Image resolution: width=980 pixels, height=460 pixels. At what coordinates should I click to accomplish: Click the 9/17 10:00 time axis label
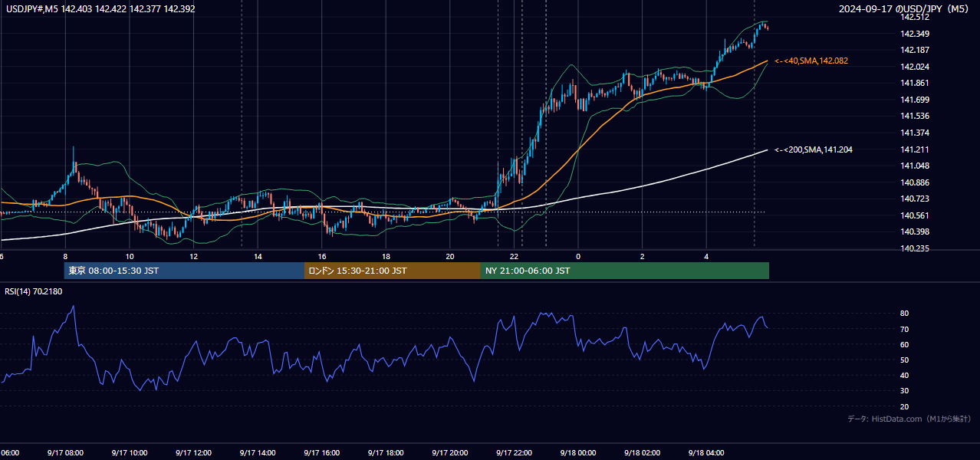click(x=129, y=452)
